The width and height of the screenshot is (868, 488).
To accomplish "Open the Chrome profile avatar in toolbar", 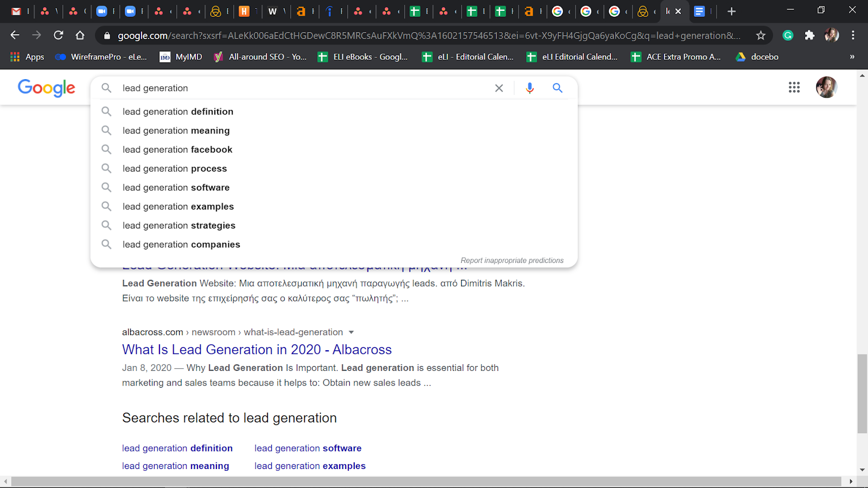I will click(832, 35).
